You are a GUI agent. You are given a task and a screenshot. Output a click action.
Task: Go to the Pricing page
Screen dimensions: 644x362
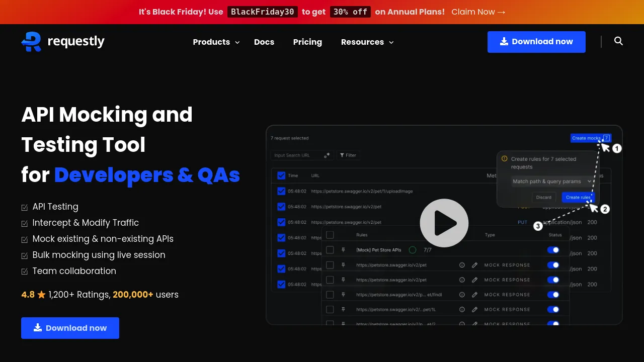click(x=307, y=42)
